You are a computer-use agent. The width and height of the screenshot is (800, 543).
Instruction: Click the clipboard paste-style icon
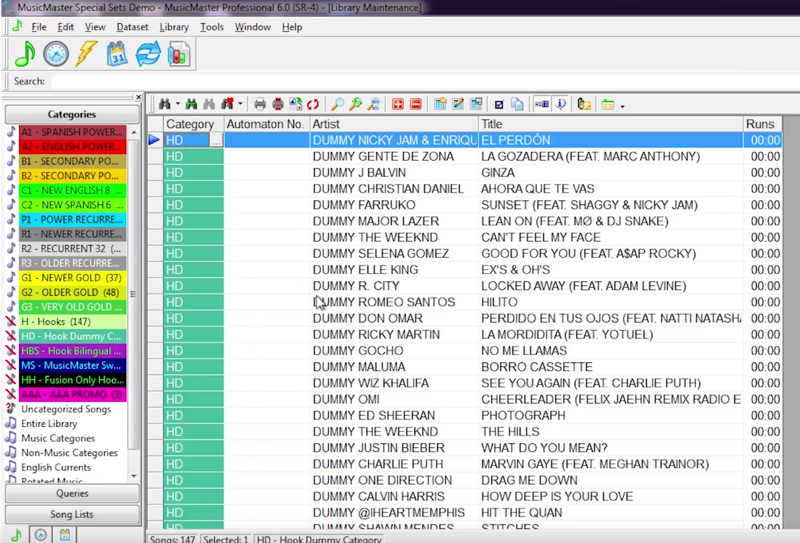(584, 104)
